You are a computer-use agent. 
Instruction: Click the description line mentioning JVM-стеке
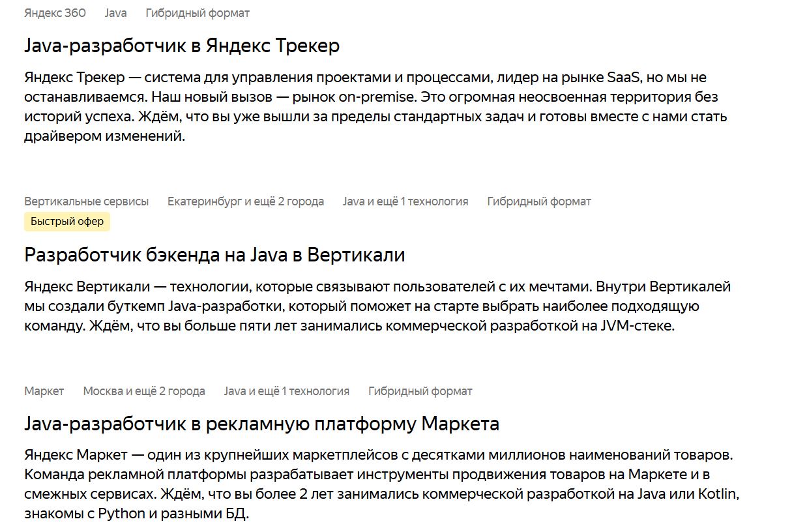[x=349, y=326]
